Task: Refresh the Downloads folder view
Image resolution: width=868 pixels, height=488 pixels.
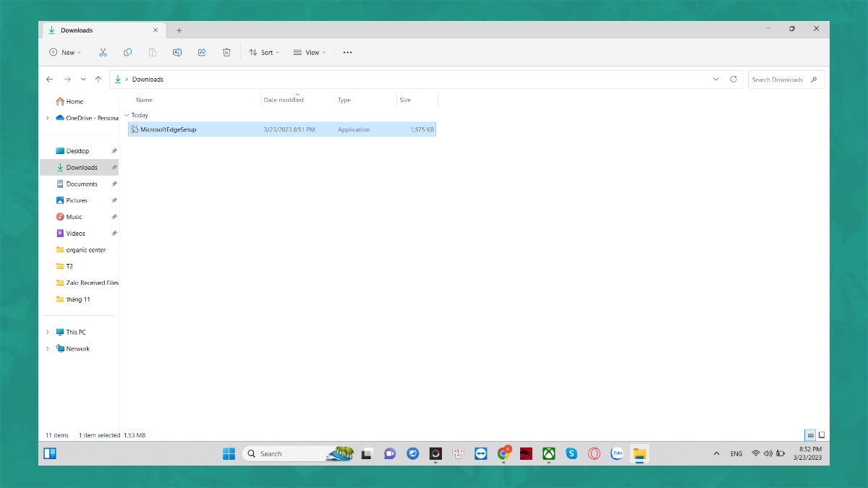Action: 733,79
